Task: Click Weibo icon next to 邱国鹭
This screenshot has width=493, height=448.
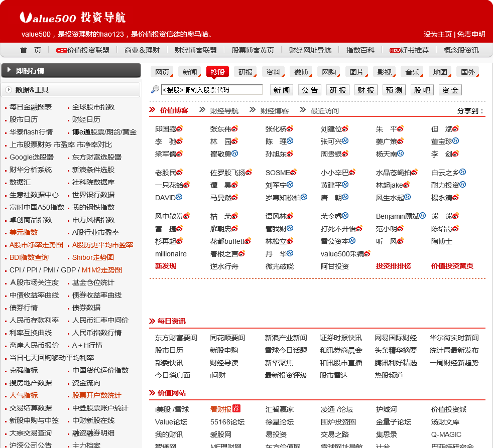Action: (x=180, y=128)
